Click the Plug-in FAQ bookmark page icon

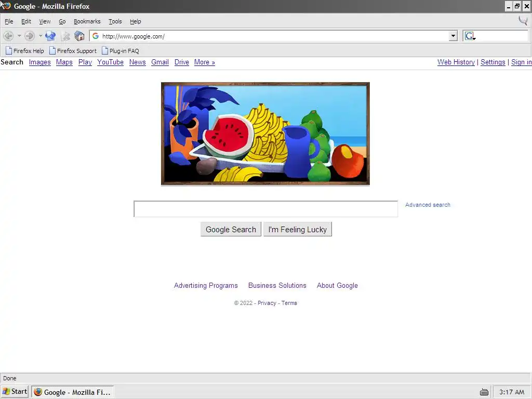[x=105, y=50]
